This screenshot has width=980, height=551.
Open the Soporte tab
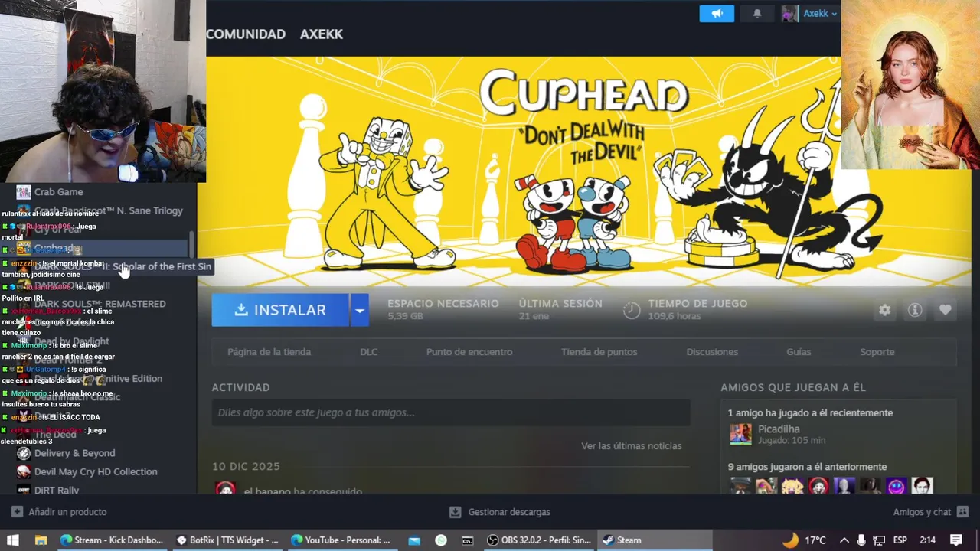[x=877, y=352]
